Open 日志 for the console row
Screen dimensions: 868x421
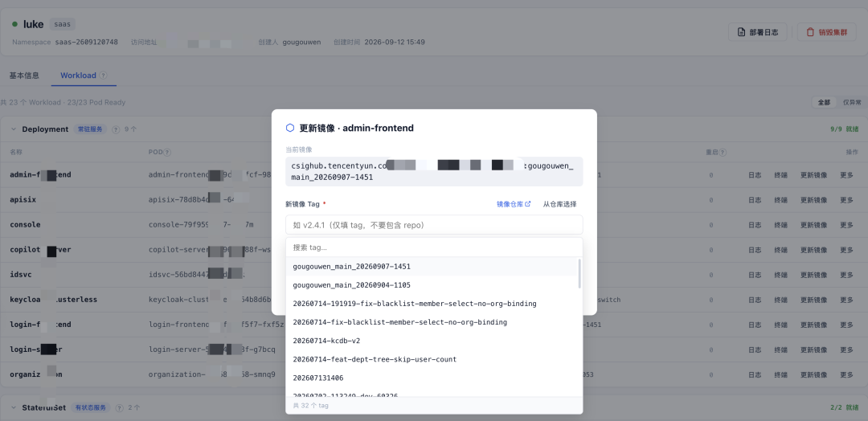[755, 225]
